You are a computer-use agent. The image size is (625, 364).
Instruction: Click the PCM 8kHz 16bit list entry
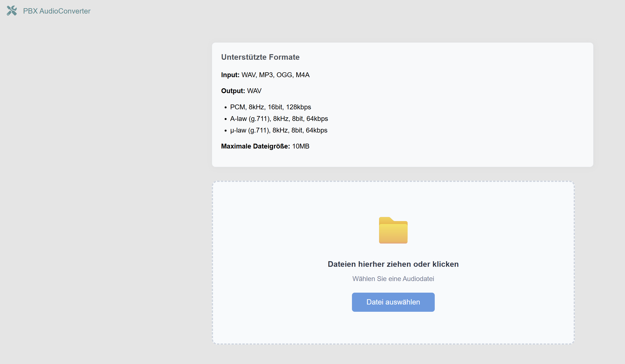270,107
